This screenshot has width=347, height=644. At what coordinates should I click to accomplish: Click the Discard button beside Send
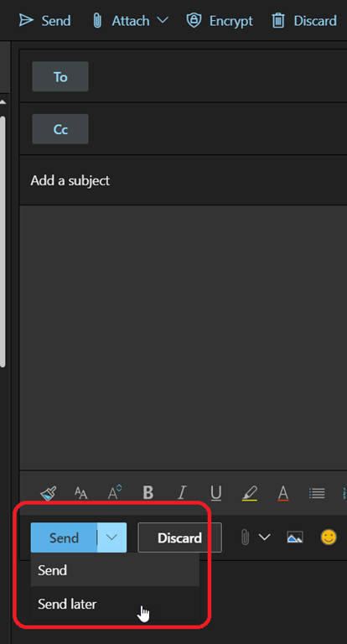coord(179,538)
